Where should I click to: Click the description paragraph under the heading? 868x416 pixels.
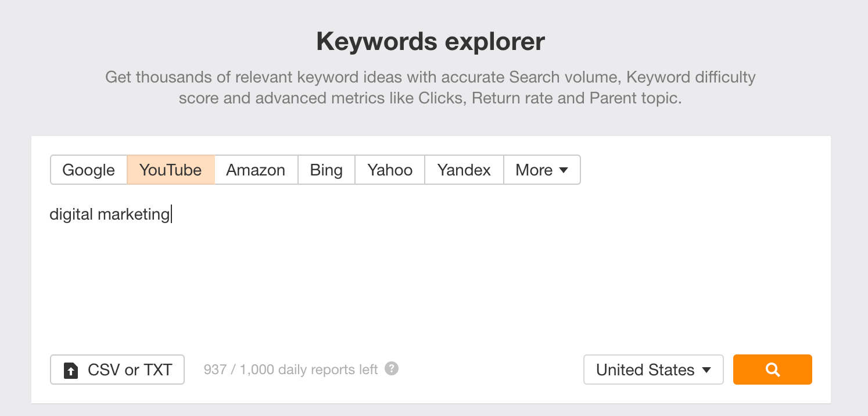pos(431,87)
